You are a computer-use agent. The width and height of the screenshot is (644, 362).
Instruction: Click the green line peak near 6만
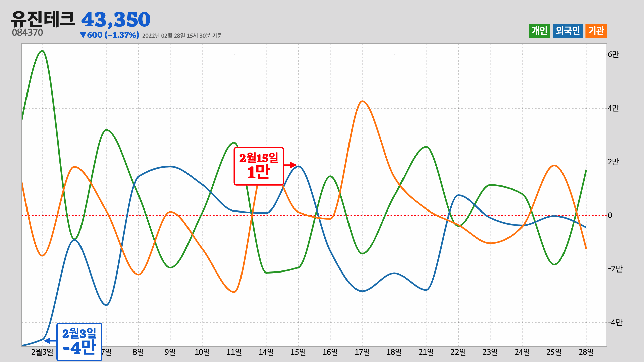tap(42, 51)
